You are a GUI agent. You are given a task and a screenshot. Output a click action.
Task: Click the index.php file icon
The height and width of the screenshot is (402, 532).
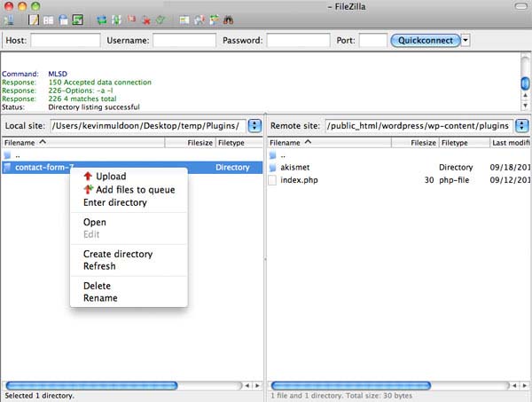tap(272, 180)
